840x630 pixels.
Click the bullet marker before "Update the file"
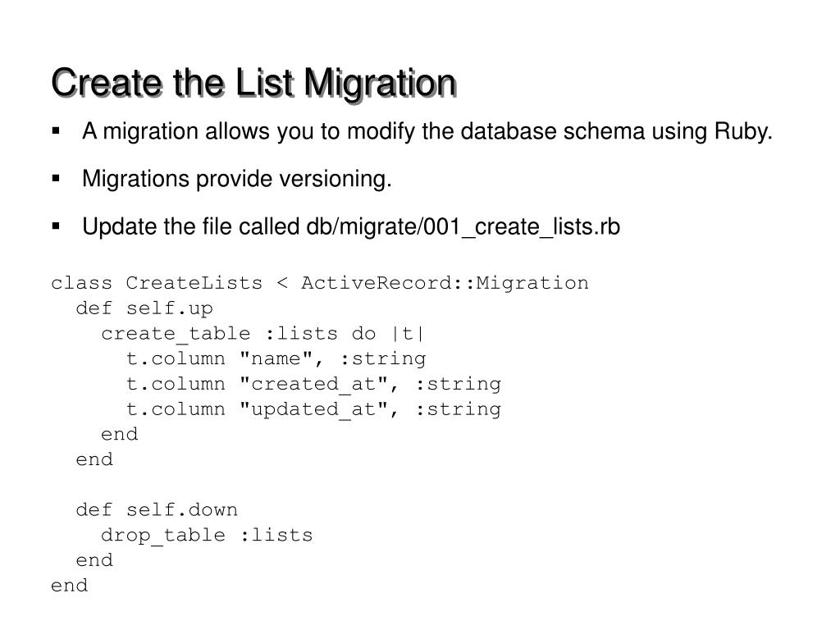coord(56,226)
